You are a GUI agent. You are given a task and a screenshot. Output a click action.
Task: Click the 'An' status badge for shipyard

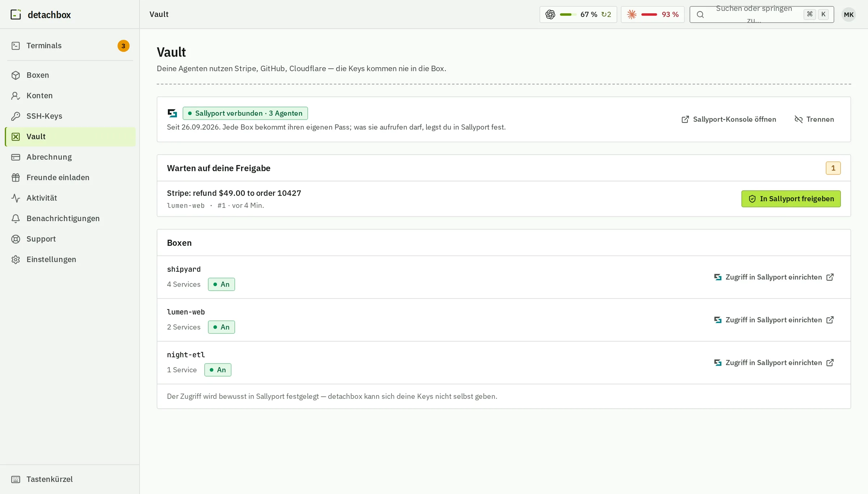tap(221, 284)
